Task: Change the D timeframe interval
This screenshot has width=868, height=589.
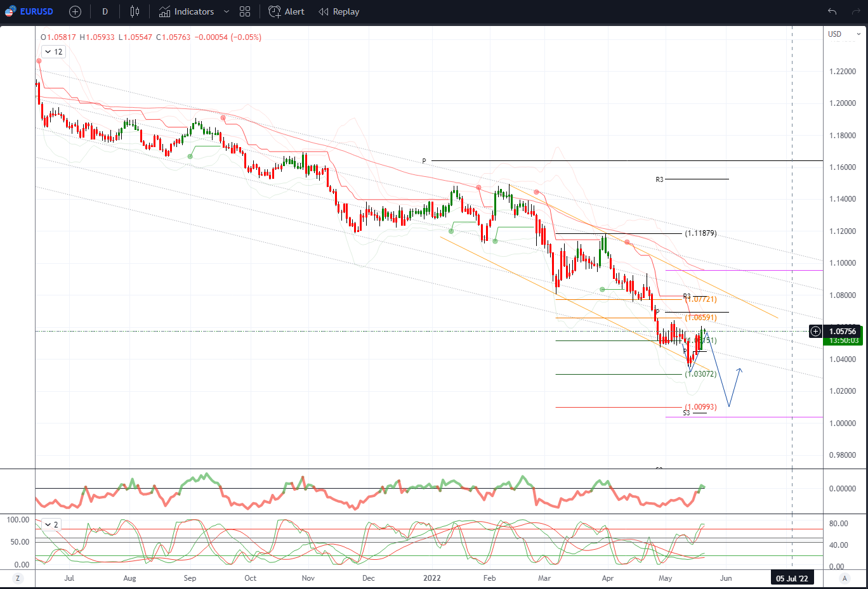Action: (x=105, y=11)
